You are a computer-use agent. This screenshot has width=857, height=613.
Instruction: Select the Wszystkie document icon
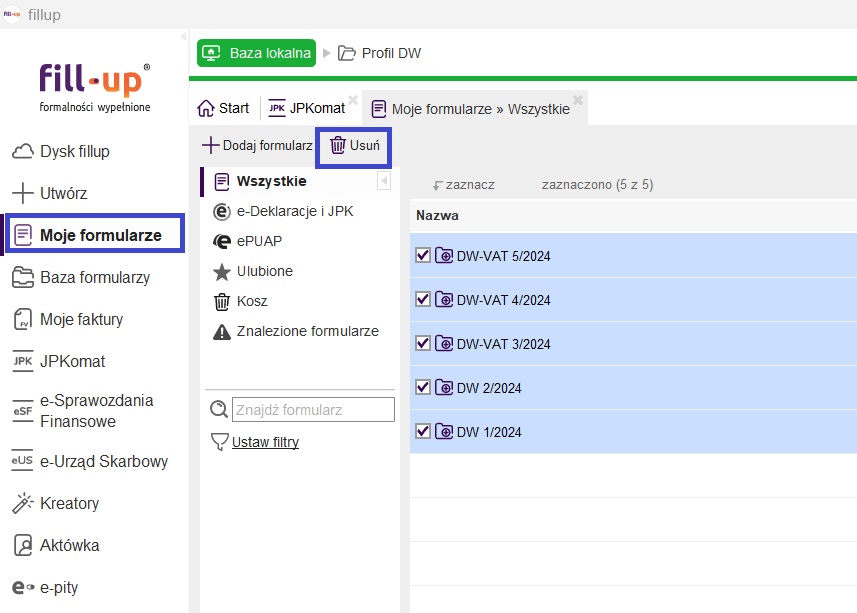click(222, 181)
